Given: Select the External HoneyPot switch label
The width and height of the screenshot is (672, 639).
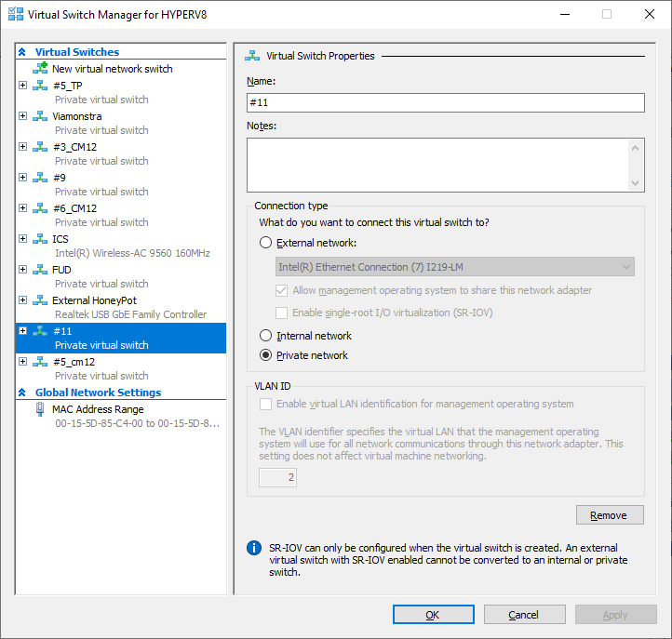Looking at the screenshot, I should click(94, 300).
